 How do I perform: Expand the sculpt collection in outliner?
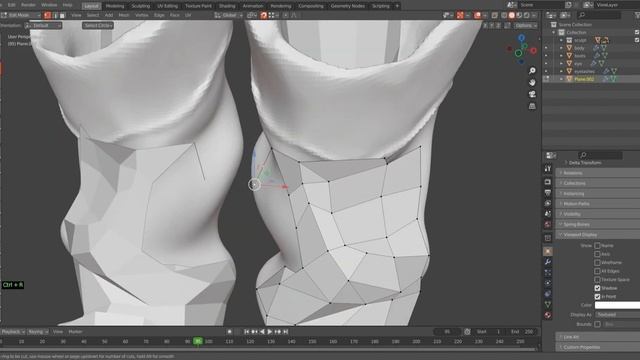click(561, 40)
